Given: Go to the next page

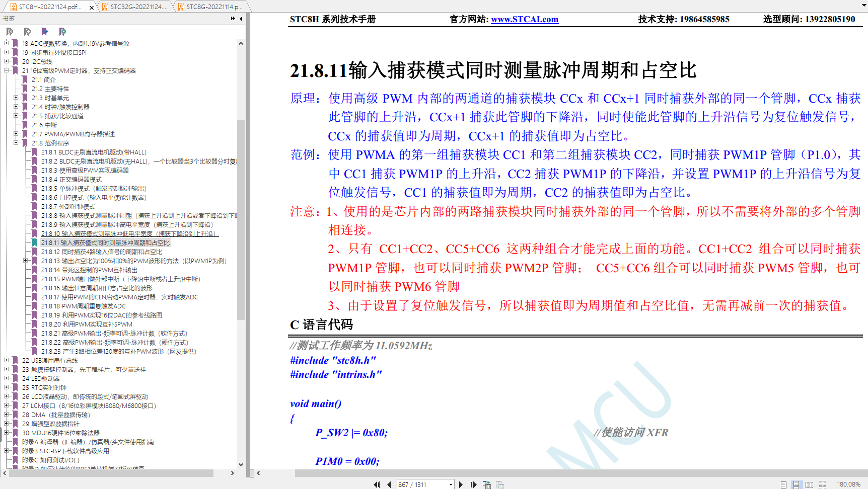Looking at the screenshot, I should (x=461, y=484).
